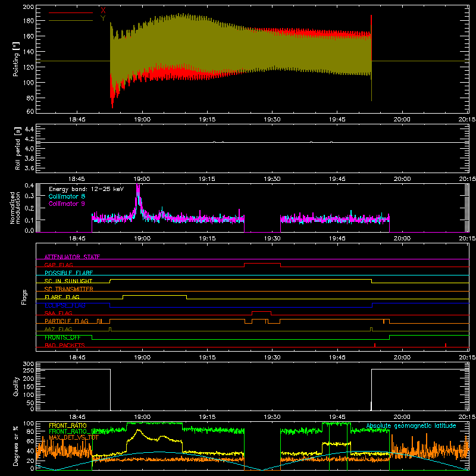
Task: Click "18:45" under the Pointing plot
Action: [x=77, y=120]
